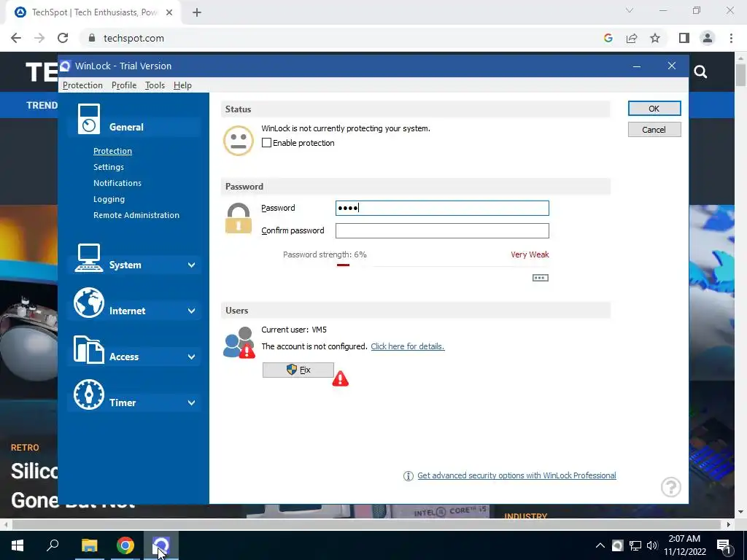Expand the Timer section chevron
Image resolution: width=747 pixels, height=560 pixels.
click(192, 402)
